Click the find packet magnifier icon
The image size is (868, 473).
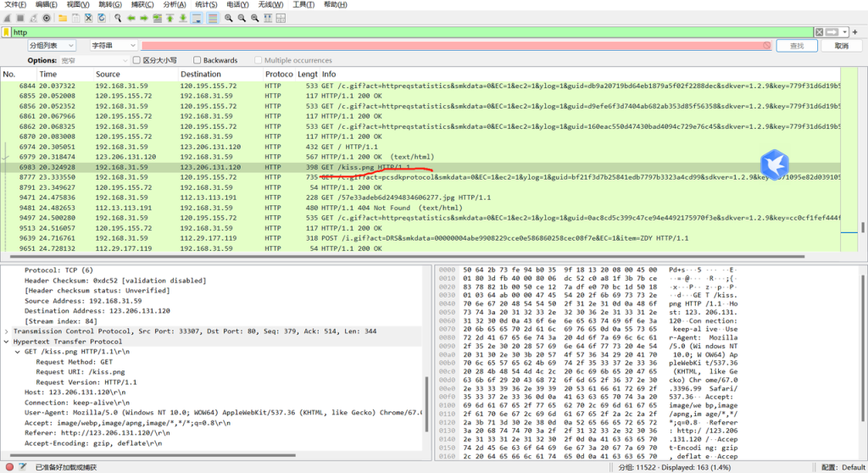[x=116, y=18]
